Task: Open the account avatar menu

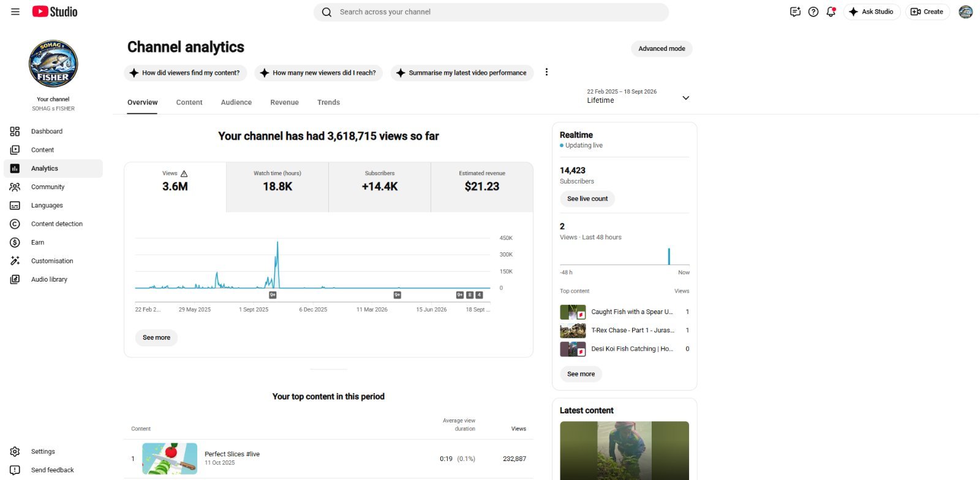Action: click(966, 12)
